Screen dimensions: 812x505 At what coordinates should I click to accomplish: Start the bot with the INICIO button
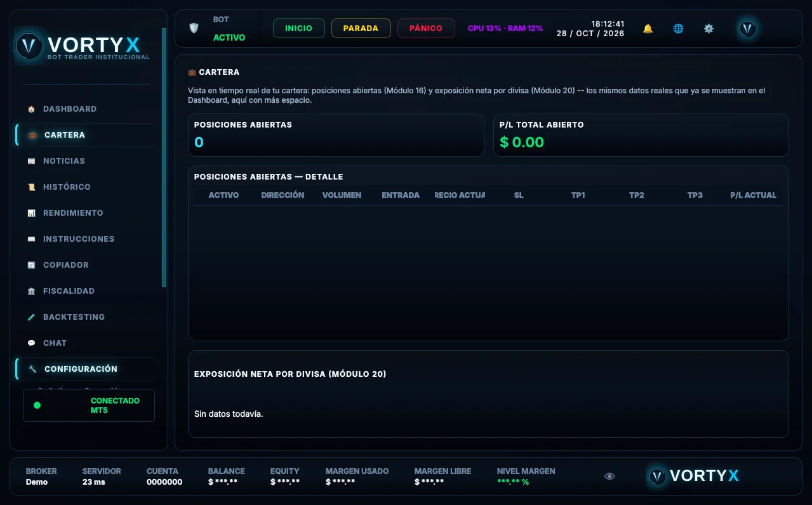(x=298, y=29)
